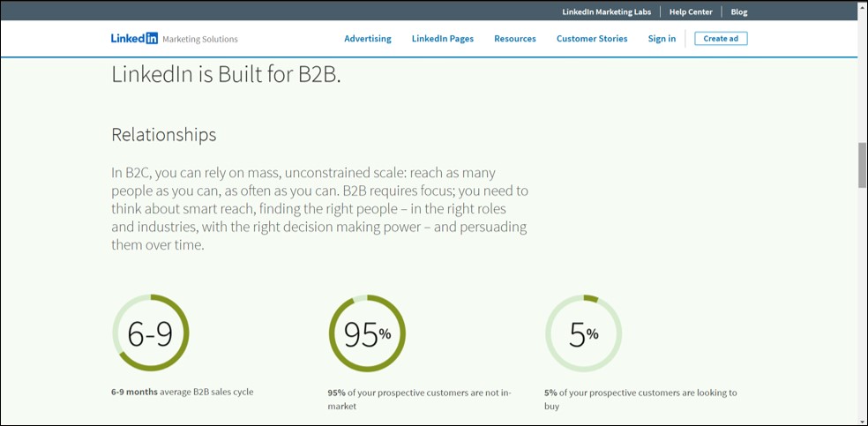868x426 pixels.
Task: Open the Resources menu
Action: point(515,39)
